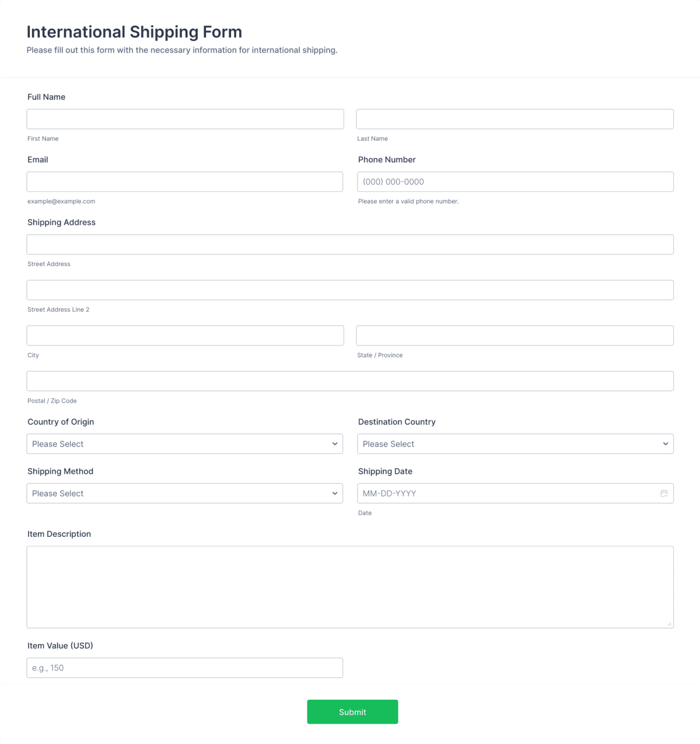The width and height of the screenshot is (700, 744).
Task: Open the Shipping Method dropdown
Action: pyautogui.click(x=184, y=493)
